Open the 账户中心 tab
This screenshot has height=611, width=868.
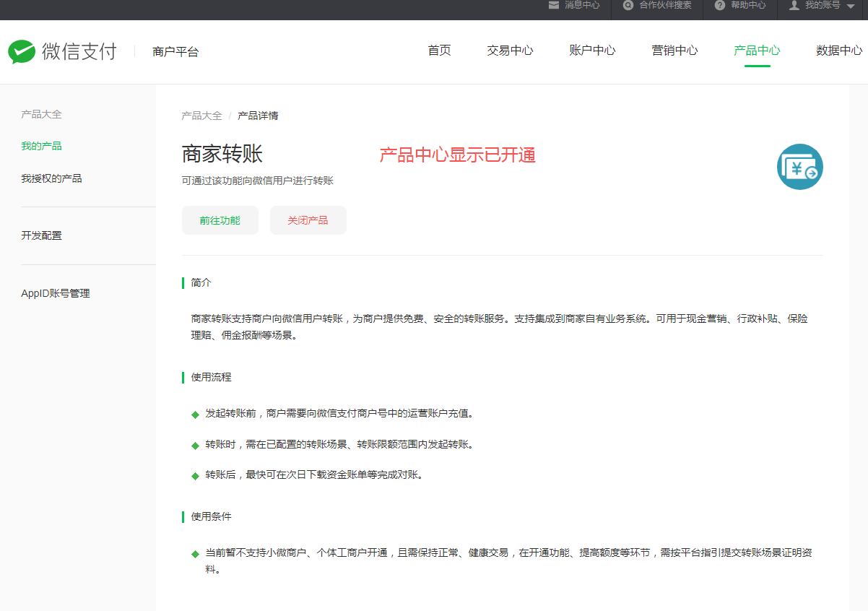pyautogui.click(x=592, y=51)
